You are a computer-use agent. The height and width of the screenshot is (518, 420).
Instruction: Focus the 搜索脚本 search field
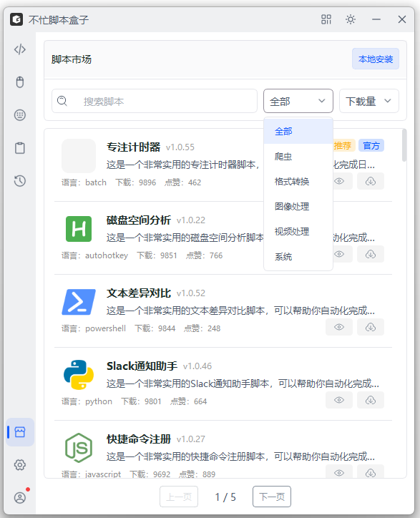155,101
